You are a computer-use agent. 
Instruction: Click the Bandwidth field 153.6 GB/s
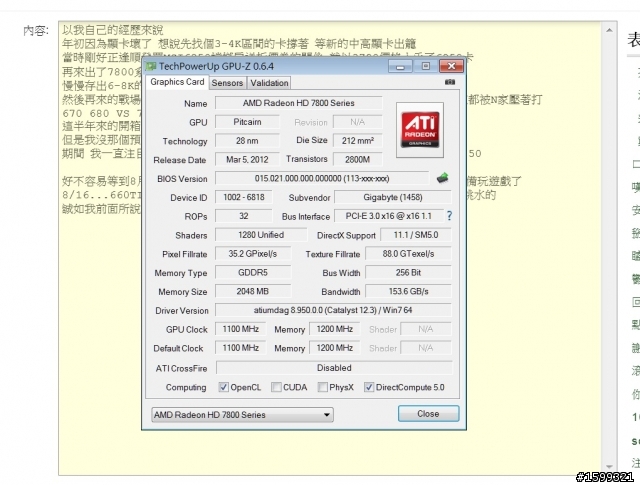pos(408,291)
